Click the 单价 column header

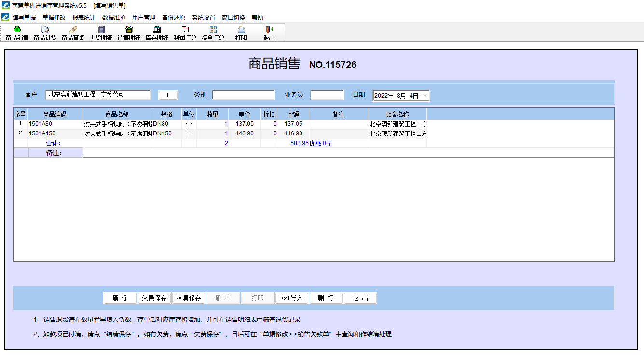pyautogui.click(x=245, y=114)
